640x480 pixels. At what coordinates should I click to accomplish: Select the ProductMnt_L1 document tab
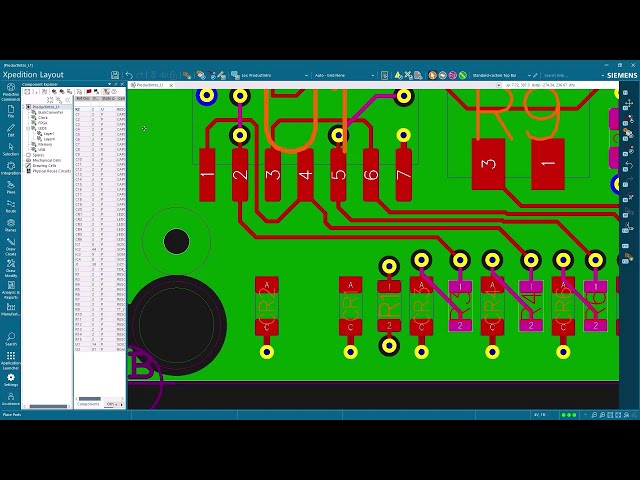pyautogui.click(x=149, y=85)
